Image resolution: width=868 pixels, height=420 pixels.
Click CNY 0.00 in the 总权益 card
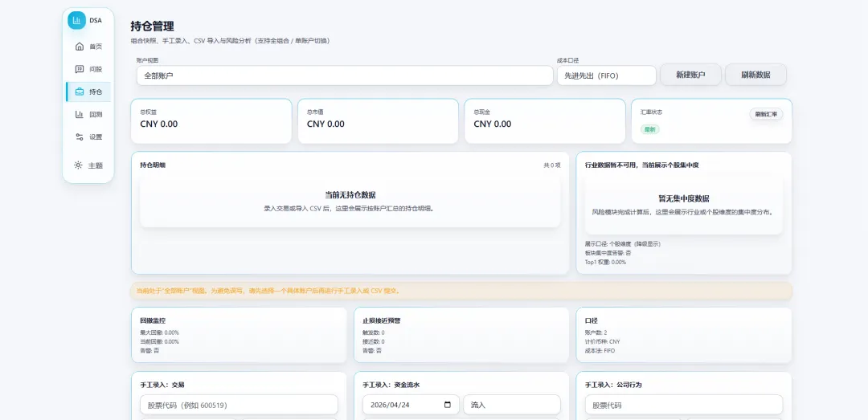point(159,124)
